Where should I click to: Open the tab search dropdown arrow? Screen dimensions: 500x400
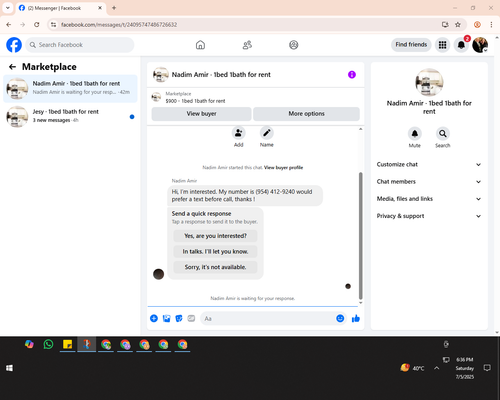pyautogui.click(x=8, y=8)
